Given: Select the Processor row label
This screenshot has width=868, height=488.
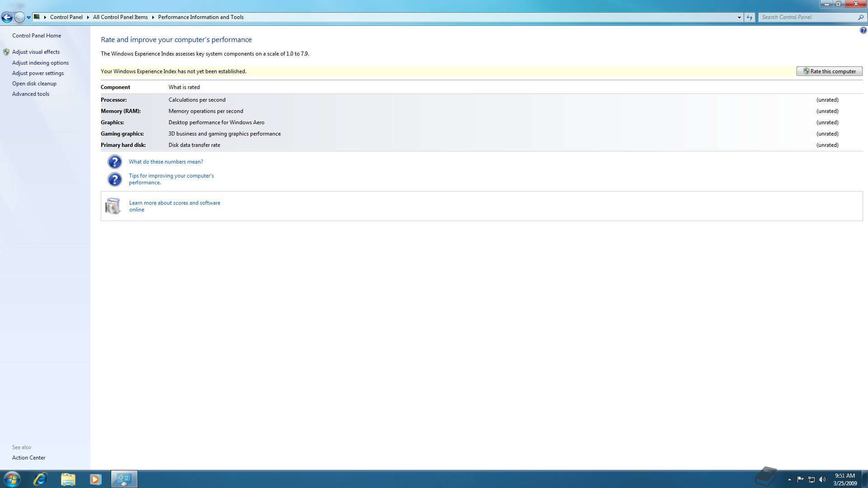Looking at the screenshot, I should 113,100.
